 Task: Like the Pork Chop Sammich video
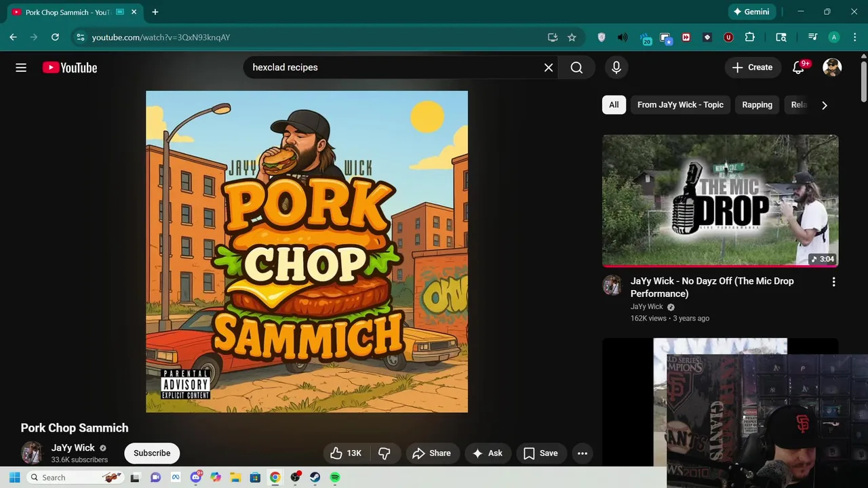click(346, 453)
